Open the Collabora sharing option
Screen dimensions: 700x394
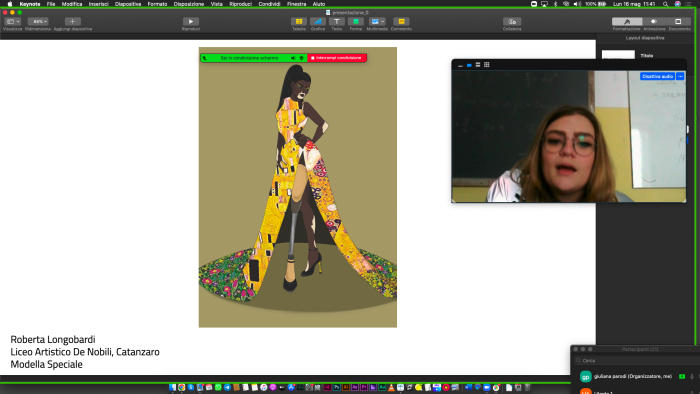pos(512,21)
